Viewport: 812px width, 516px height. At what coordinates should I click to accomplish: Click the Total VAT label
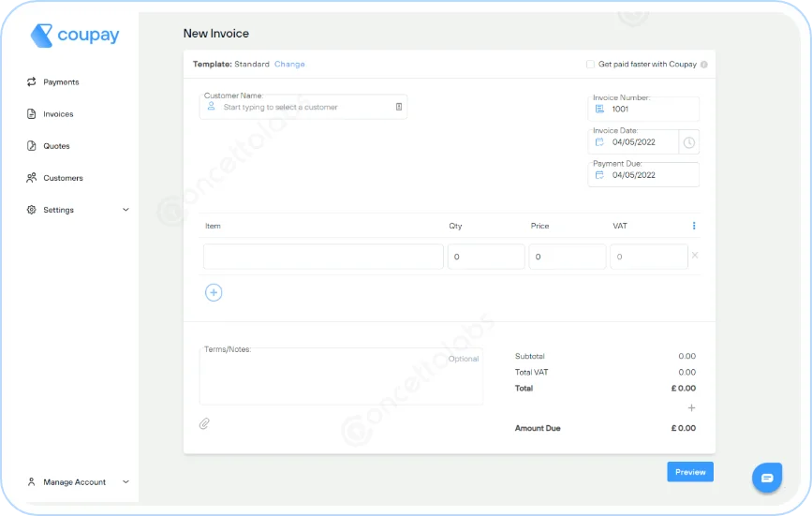(x=531, y=372)
